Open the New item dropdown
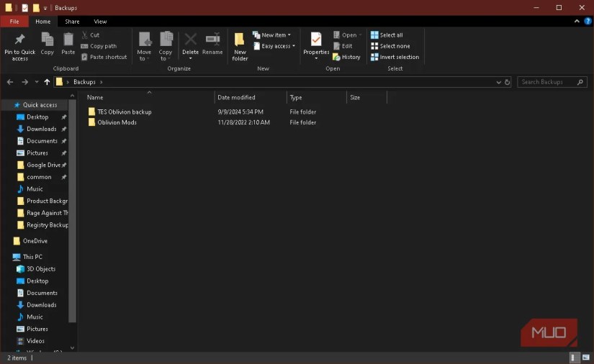Viewport: 594px width, 364px height. (272, 35)
